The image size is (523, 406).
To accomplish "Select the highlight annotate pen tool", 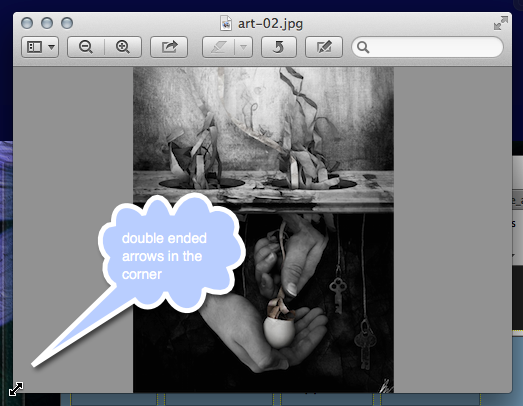I will (x=218, y=47).
